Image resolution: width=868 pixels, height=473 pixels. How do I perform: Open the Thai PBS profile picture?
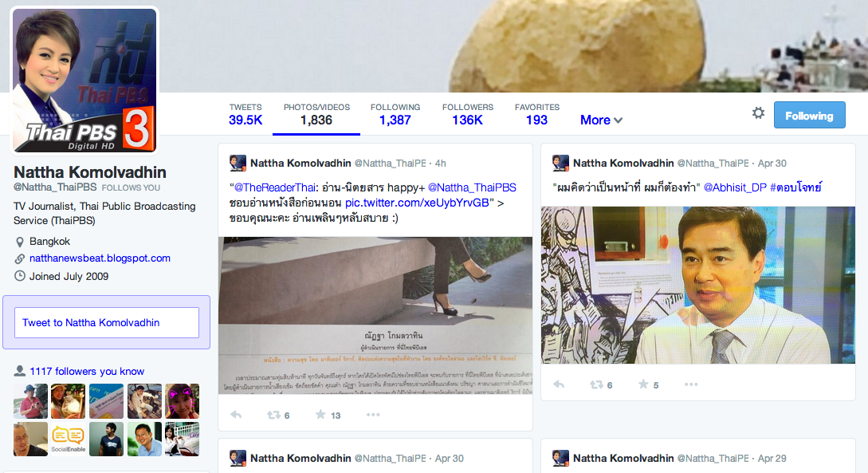pyautogui.click(x=84, y=81)
